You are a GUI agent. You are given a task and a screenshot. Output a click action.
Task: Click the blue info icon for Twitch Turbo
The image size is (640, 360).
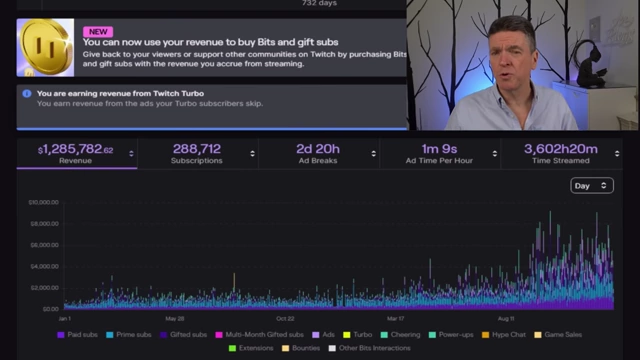pyautogui.click(x=27, y=93)
